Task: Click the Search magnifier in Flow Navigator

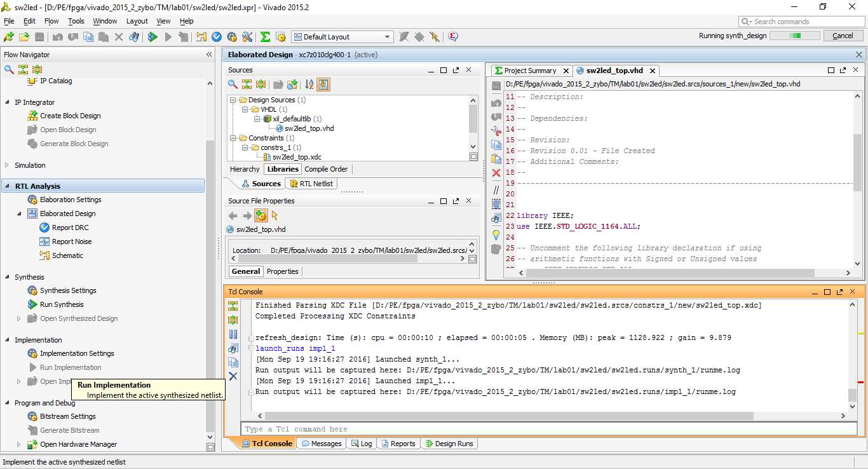Action: (9, 69)
